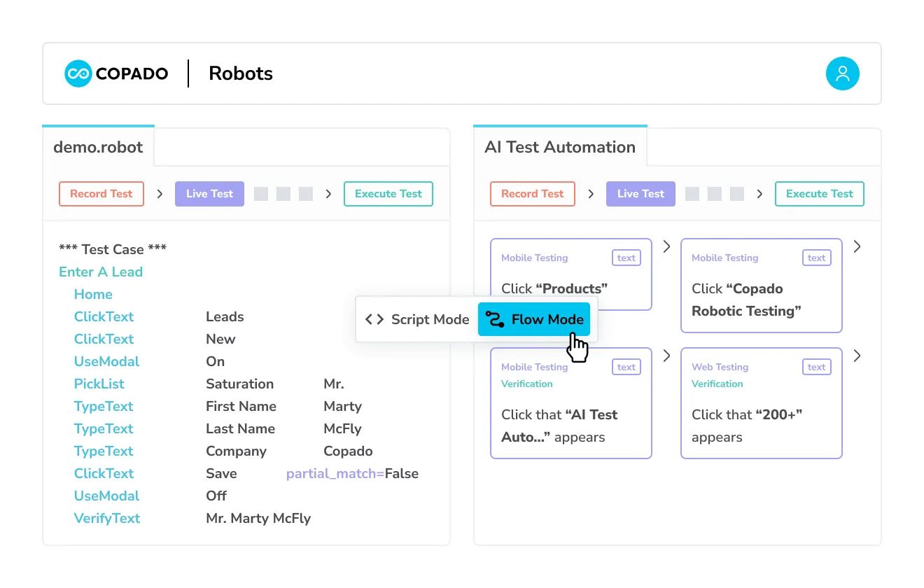Screen dimensions: 924x588
Task: Select the text badge on the Copado Robotic Testing card
Action: pyautogui.click(x=816, y=258)
